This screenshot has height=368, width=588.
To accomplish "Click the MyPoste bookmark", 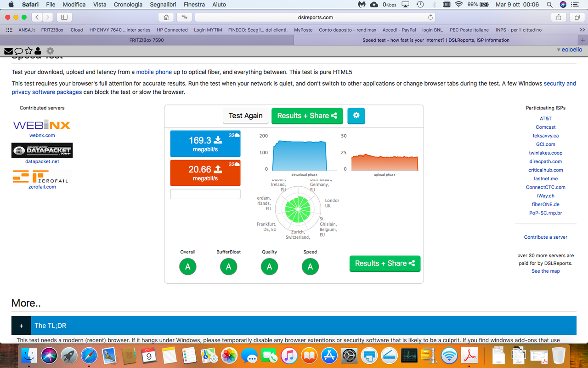I will click(x=303, y=30).
